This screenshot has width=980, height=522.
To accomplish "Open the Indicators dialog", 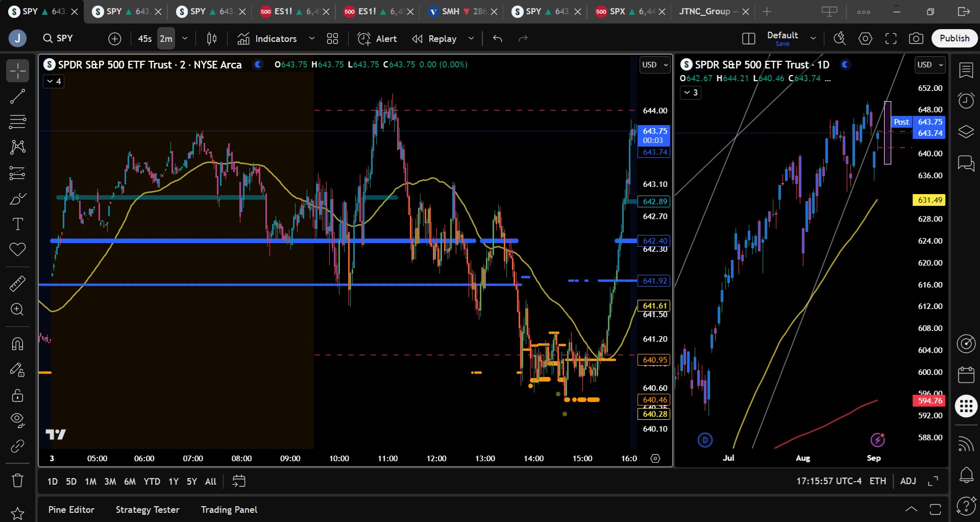I will (267, 38).
